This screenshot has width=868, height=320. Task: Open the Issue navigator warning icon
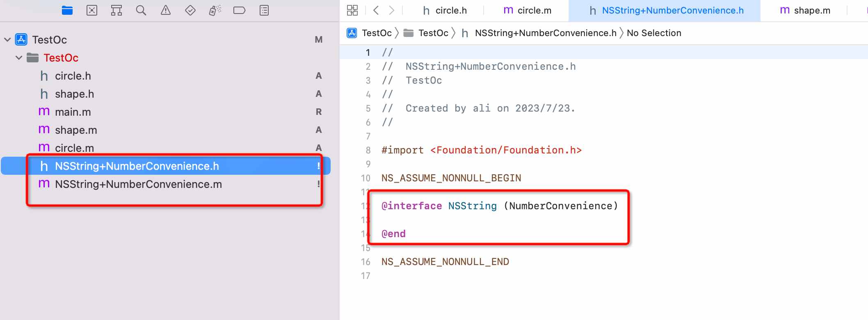[166, 10]
